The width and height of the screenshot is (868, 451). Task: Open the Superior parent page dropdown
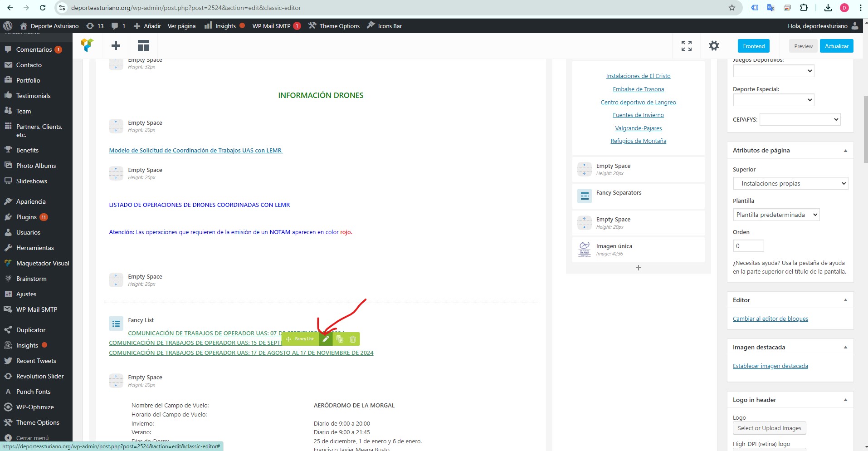point(790,183)
